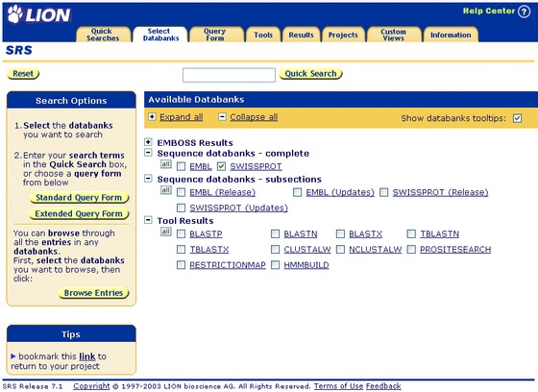Open the CLUSTALW link
Viewport: 538px width, 392px height.
[307, 249]
